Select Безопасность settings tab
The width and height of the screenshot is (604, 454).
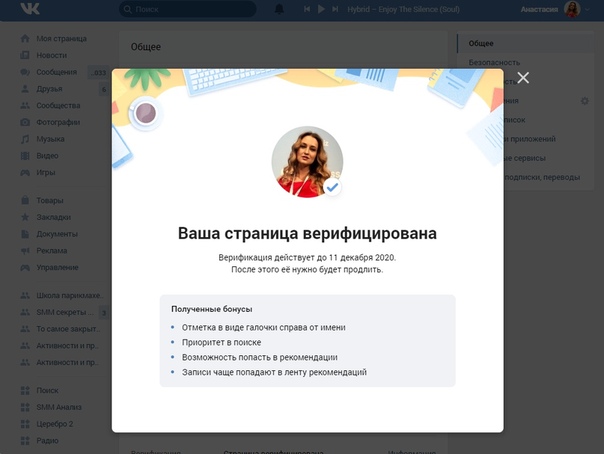pos(494,62)
